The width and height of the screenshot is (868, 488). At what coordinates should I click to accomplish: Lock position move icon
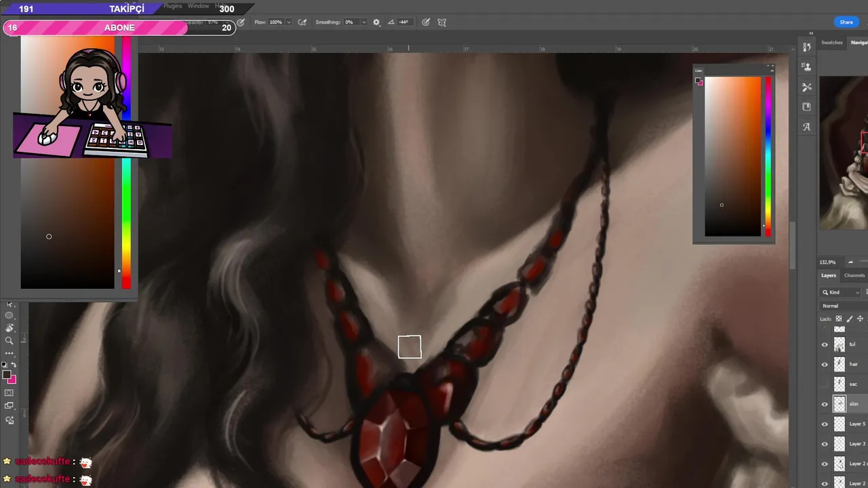[860, 319]
